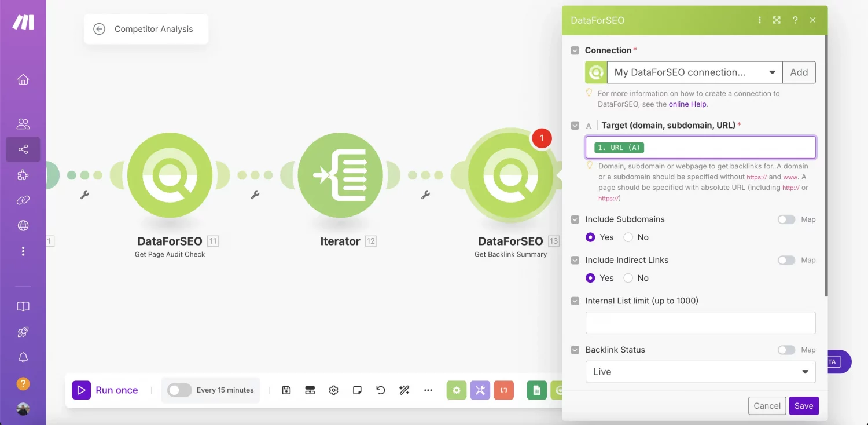Screen dimensions: 868x425
Task: Click Add connection button
Action: [x=799, y=72]
